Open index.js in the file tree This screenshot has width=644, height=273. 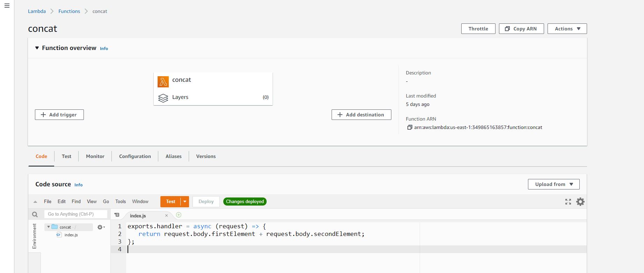pos(71,235)
